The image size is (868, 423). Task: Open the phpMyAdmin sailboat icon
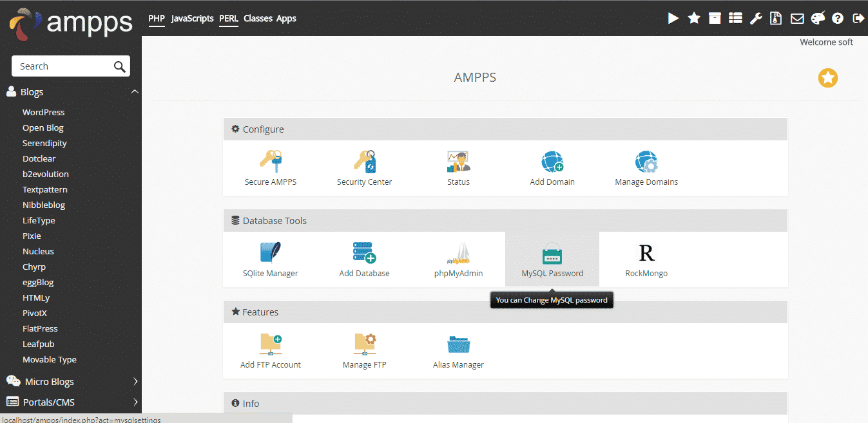pos(458,252)
